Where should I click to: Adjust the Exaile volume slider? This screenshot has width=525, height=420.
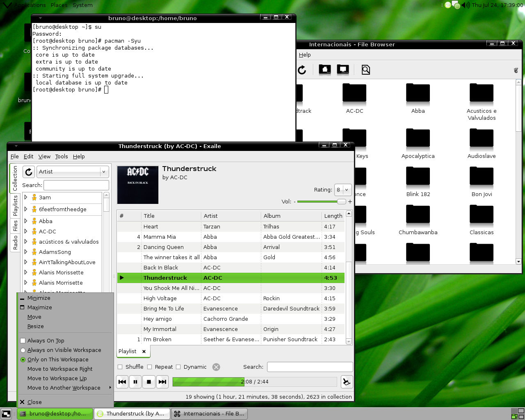322,202
